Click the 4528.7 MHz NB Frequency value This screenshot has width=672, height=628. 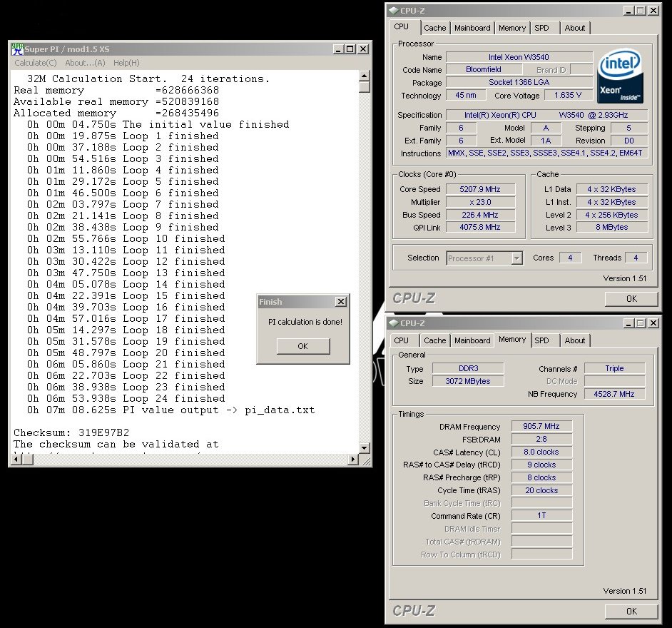[614, 394]
